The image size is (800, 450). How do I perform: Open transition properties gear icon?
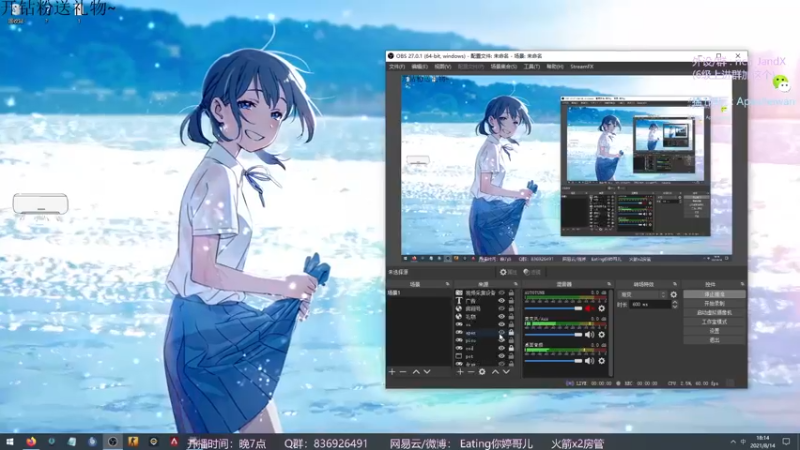(673, 295)
